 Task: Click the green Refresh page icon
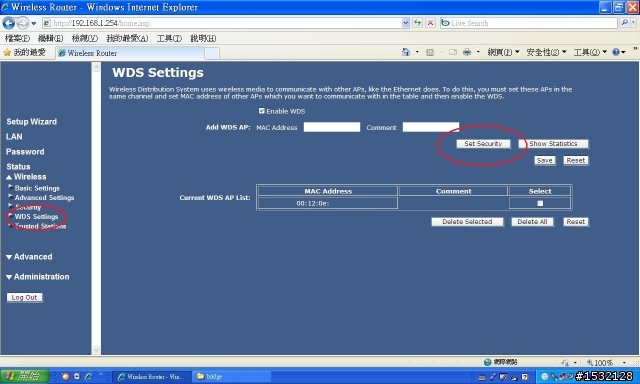tap(417, 23)
